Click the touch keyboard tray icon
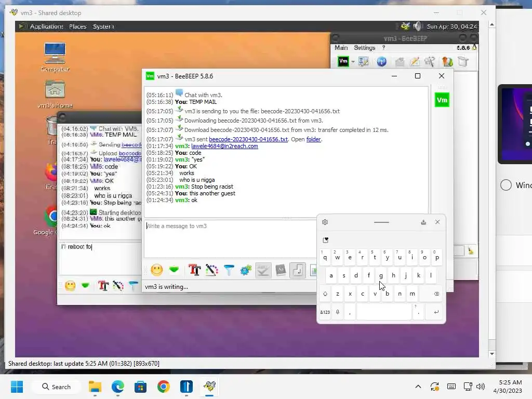Image resolution: width=532 pixels, height=399 pixels. point(451,387)
